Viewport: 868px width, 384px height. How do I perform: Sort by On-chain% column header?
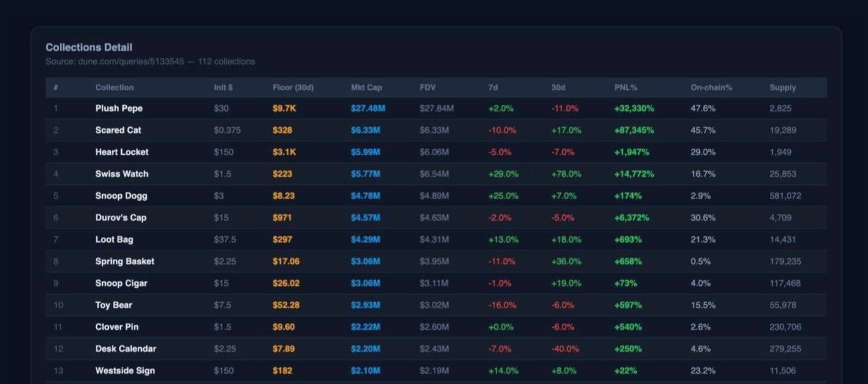tap(711, 88)
